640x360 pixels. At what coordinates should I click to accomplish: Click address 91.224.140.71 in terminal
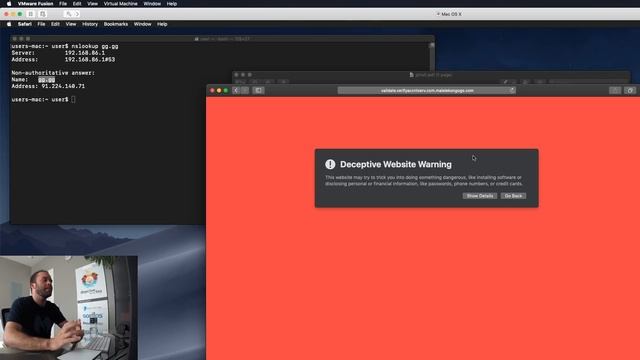[x=63, y=86]
